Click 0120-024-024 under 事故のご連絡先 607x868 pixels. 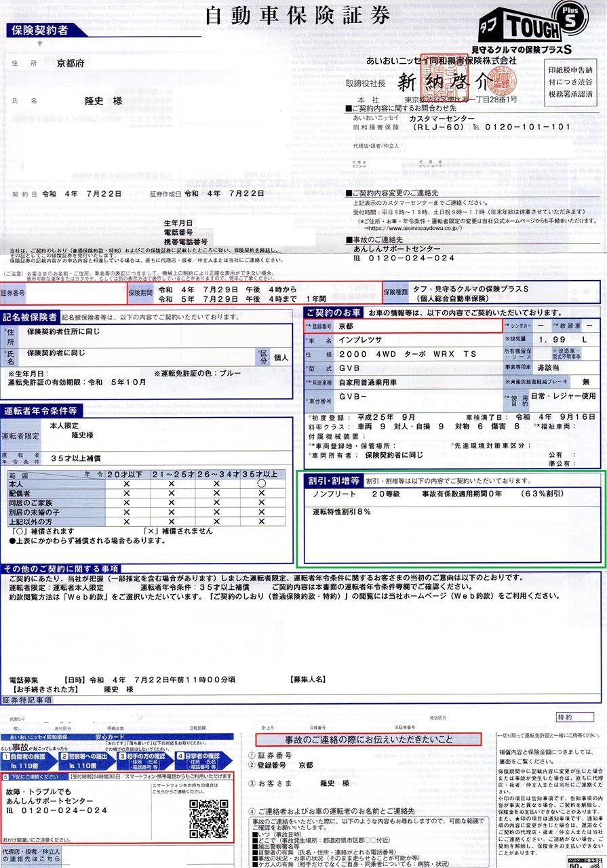click(412, 258)
